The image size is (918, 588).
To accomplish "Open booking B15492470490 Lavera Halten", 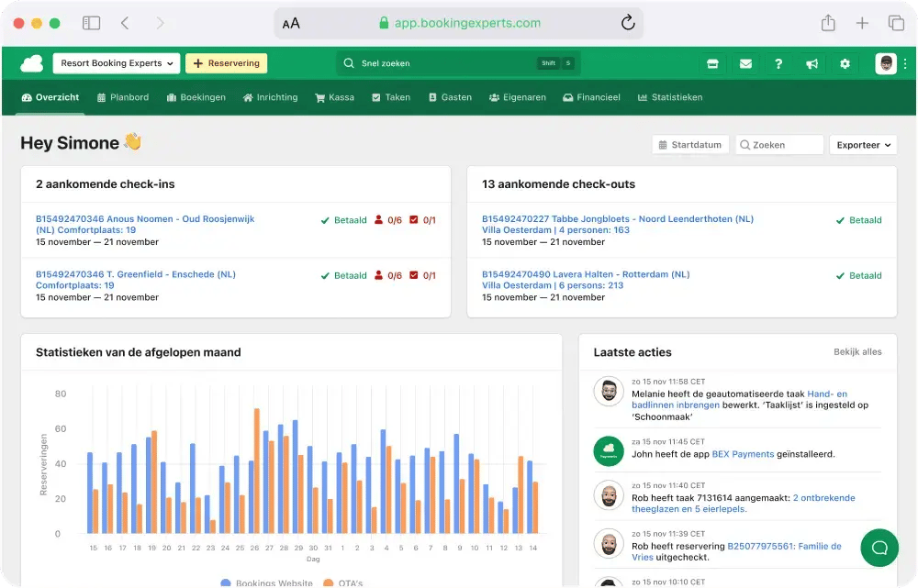I will coord(586,280).
